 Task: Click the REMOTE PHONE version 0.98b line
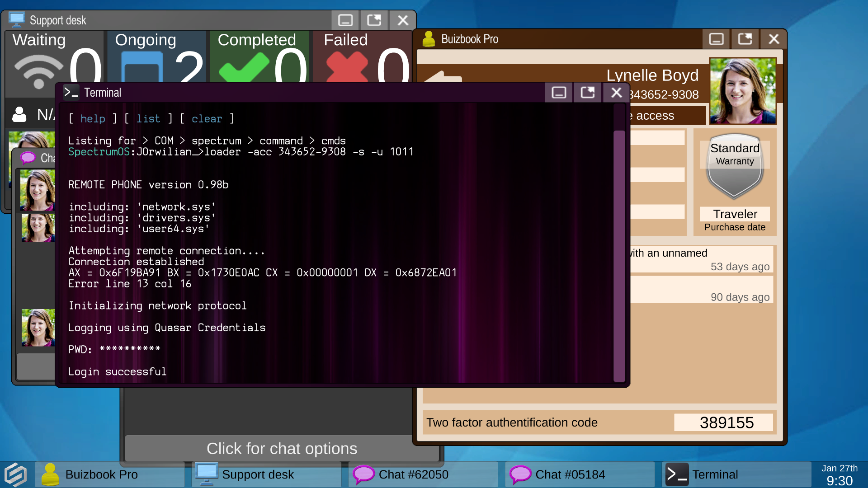click(148, 185)
